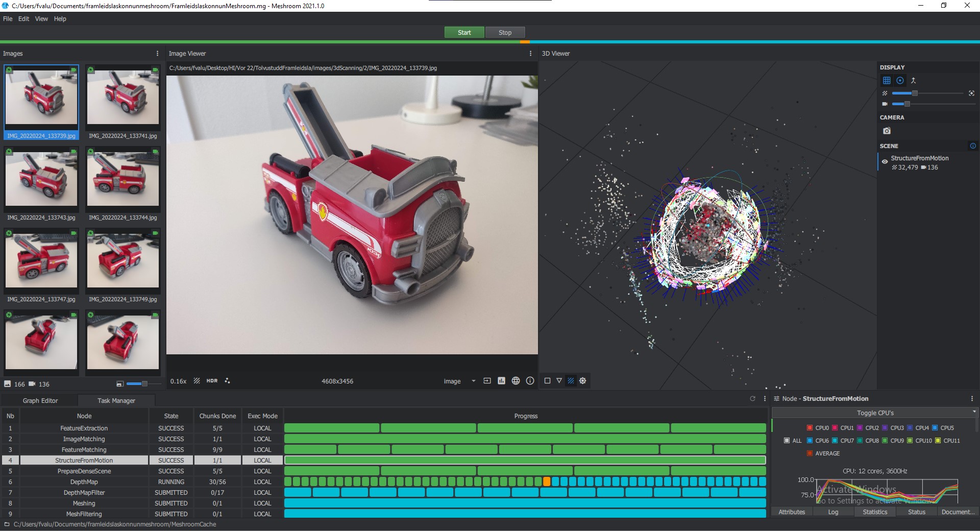Image resolution: width=980 pixels, height=531 pixels.
Task: Open the Task Manager three-dot menu
Action: (765, 398)
